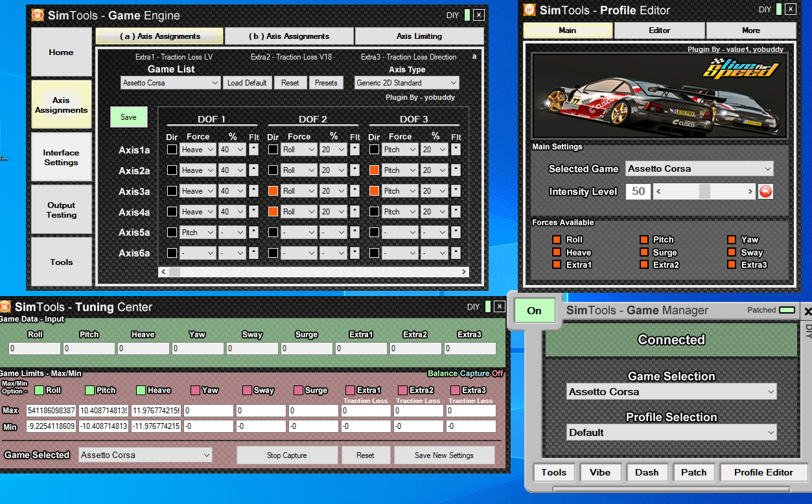The height and width of the screenshot is (504, 812).
Task: Open Axis5a DOF 1 Force dropdown showing Pitch
Action: click(198, 233)
